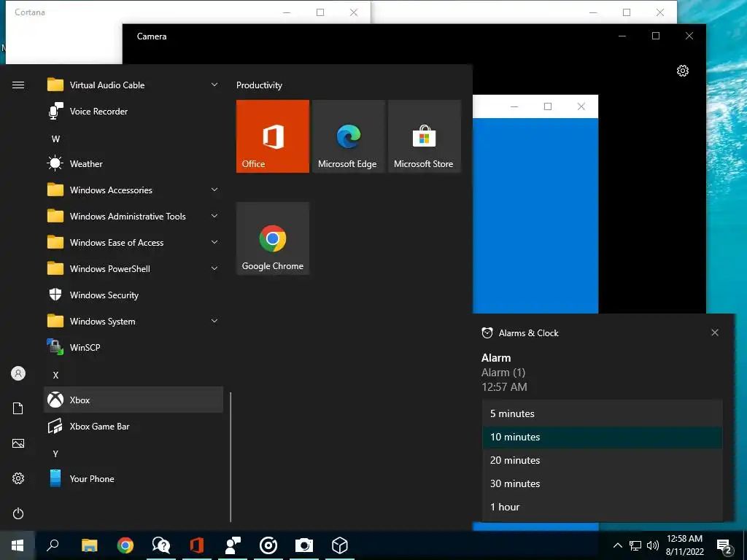Choose 1 hour snooze option
Viewport: 747px width, 560px height.
pyautogui.click(x=602, y=507)
